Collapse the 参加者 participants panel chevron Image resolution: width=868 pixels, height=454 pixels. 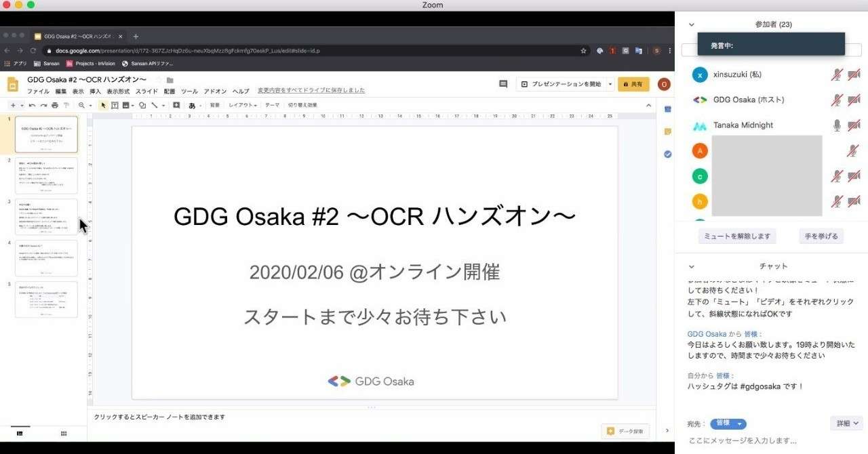coord(691,24)
